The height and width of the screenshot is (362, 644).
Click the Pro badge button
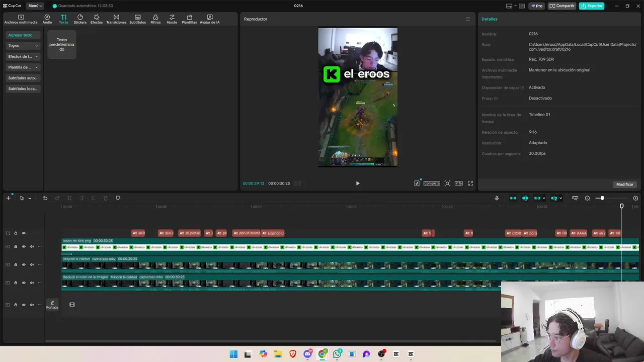coord(537,6)
